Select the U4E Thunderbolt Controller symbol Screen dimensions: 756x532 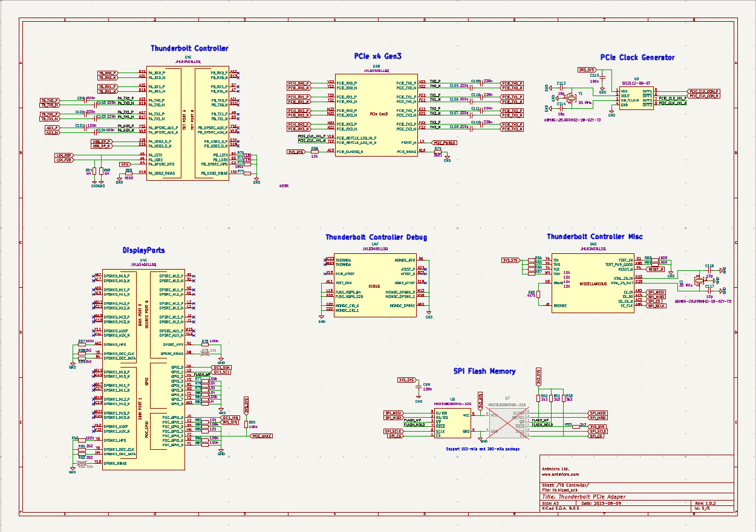pos(187,121)
